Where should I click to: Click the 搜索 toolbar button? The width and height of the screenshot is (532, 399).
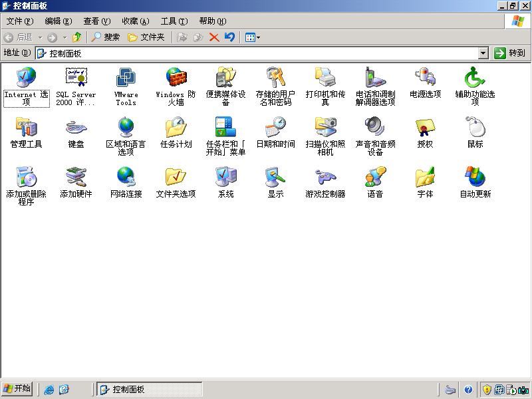[x=106, y=37]
